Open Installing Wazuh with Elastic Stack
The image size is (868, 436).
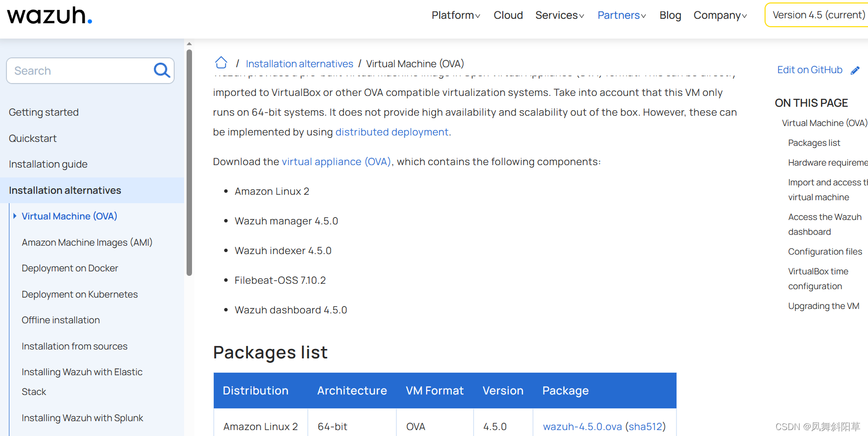[x=82, y=382]
